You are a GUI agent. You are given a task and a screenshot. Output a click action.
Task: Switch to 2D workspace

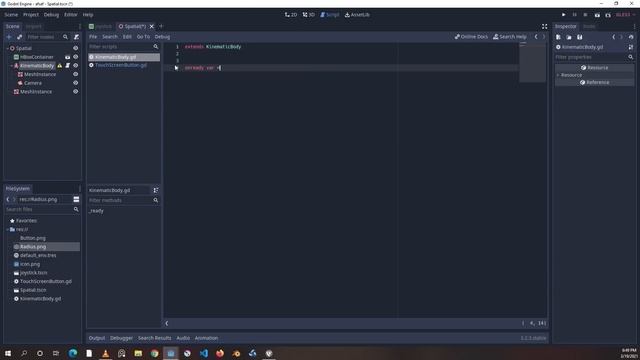tap(291, 15)
